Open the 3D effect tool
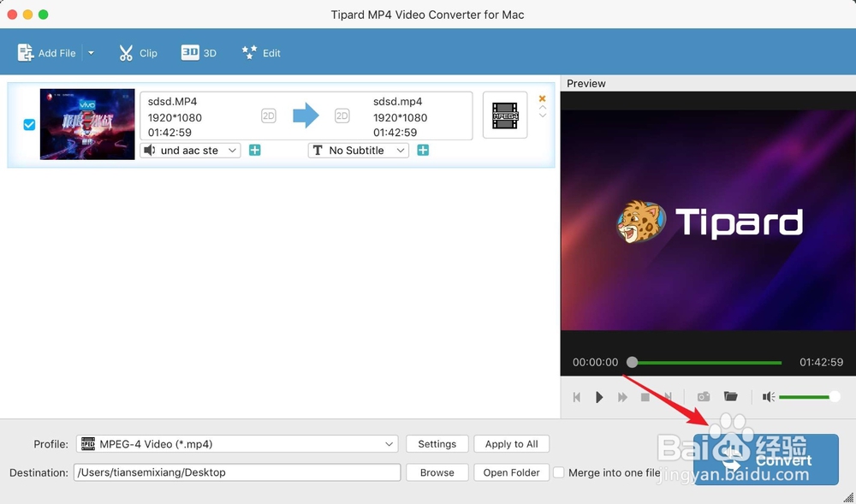 (x=198, y=52)
